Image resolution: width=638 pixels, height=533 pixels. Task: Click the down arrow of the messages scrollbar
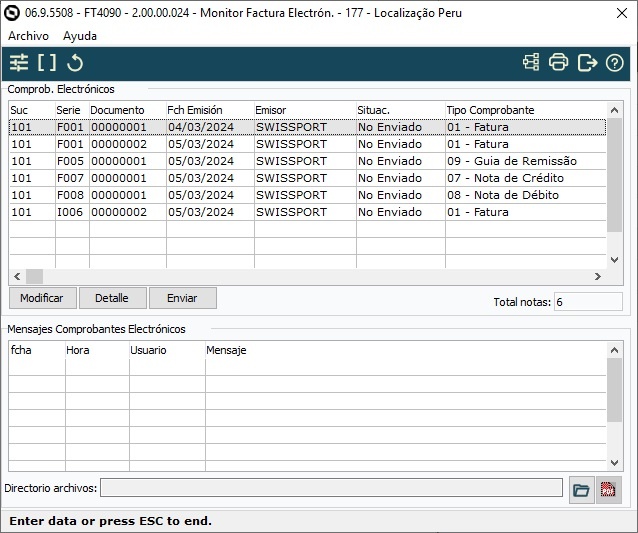pos(614,463)
